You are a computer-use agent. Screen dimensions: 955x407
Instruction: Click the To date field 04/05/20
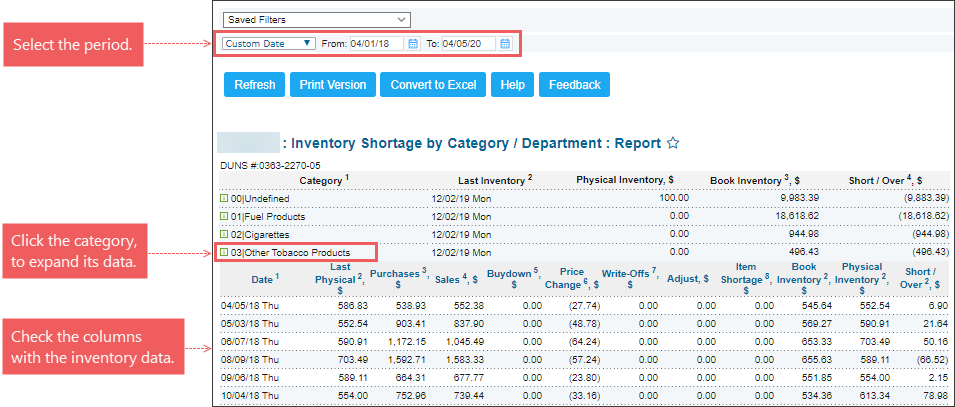(469, 44)
